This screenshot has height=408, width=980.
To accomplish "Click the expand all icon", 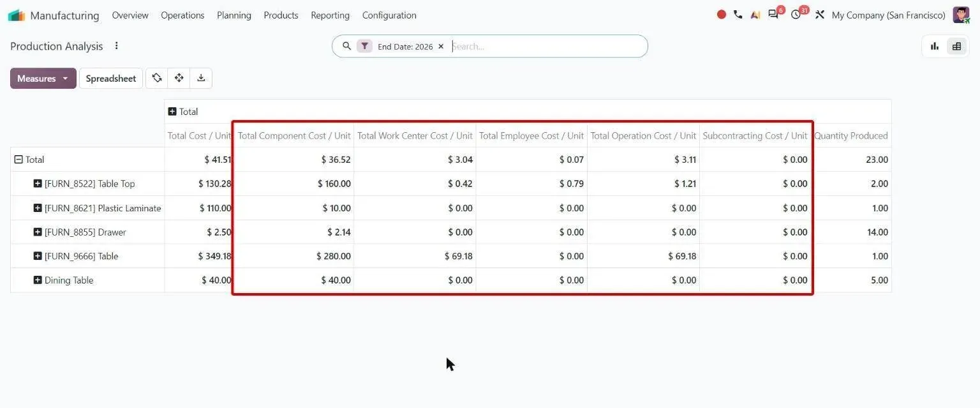I will click(179, 78).
